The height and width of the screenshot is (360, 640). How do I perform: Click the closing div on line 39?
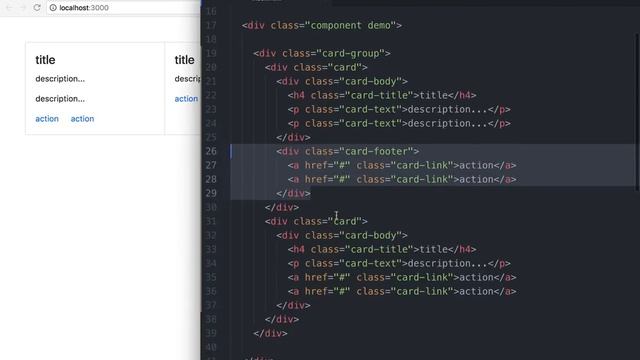click(271, 333)
